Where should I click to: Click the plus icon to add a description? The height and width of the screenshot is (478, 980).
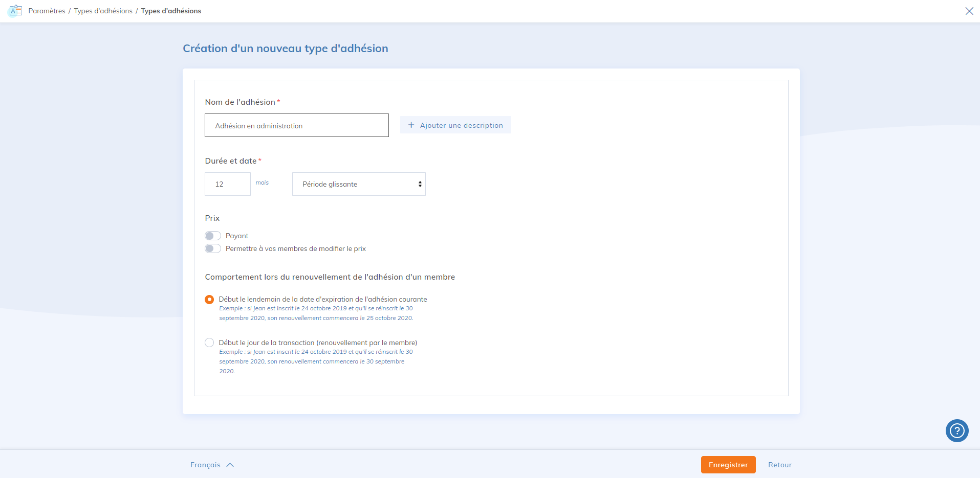(x=411, y=125)
